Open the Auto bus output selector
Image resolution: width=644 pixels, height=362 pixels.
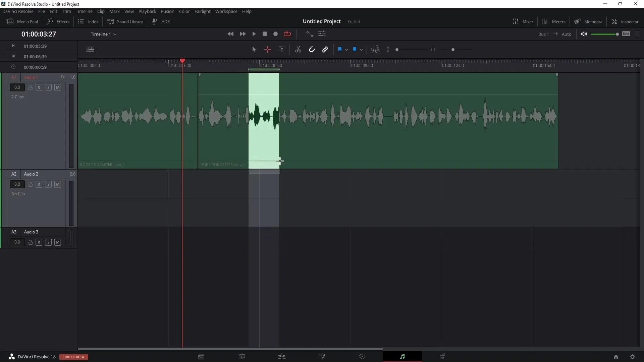tap(567, 34)
